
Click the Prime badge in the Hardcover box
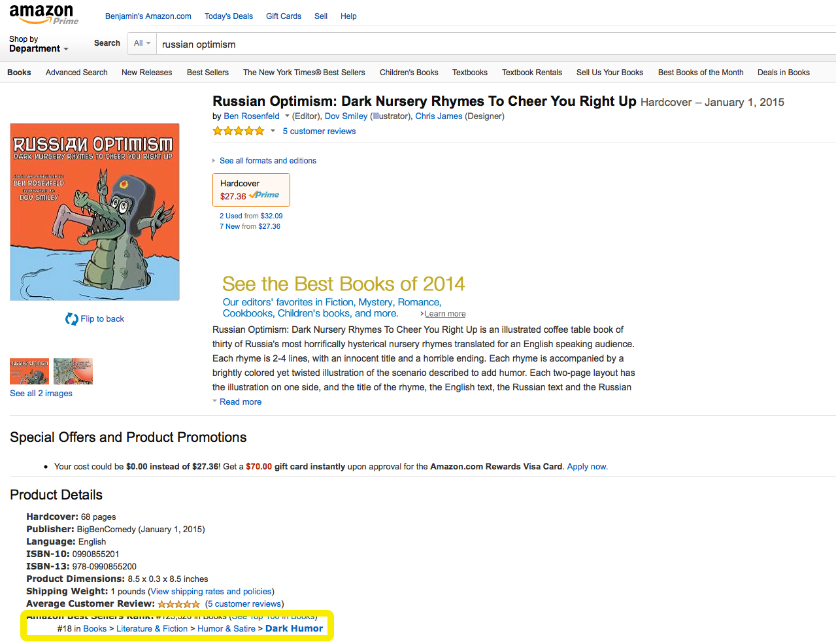pyautogui.click(x=265, y=195)
